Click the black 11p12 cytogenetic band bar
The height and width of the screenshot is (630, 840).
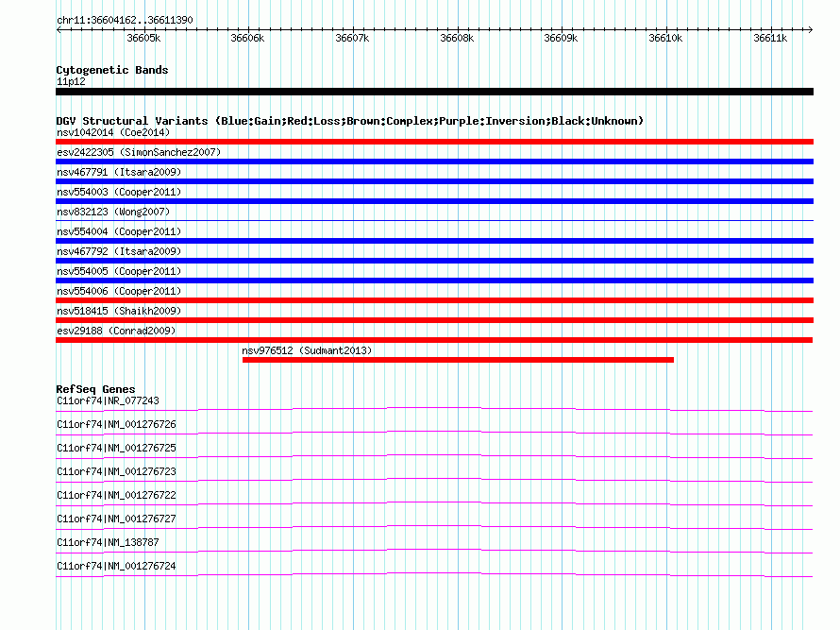[434, 92]
